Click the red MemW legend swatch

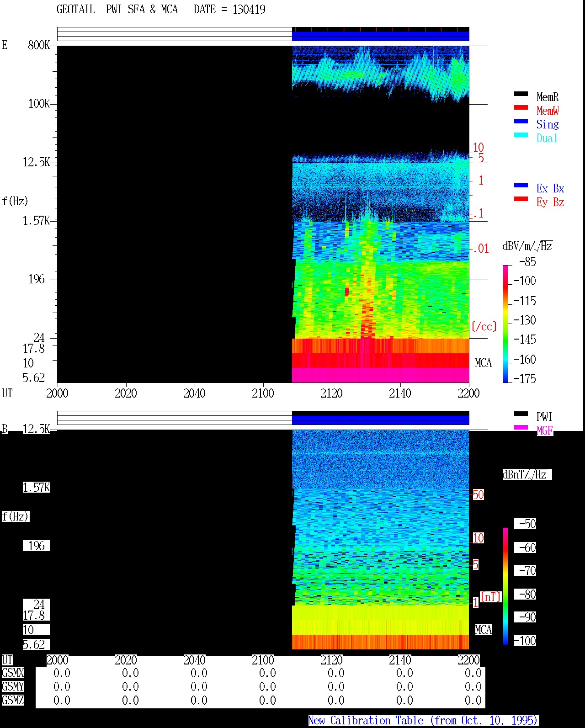click(521, 107)
